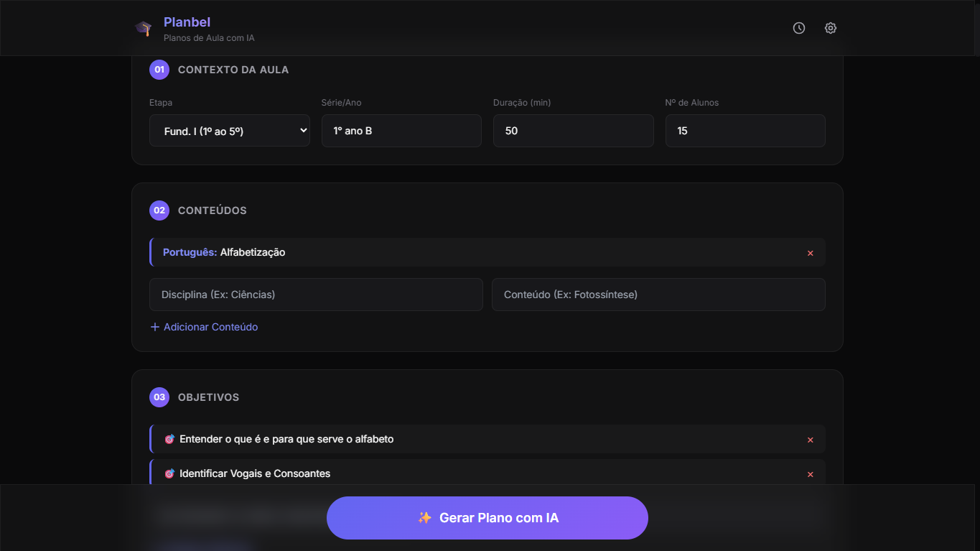Click the Disciplina placeholder input field
The image size is (980, 551).
click(x=316, y=295)
